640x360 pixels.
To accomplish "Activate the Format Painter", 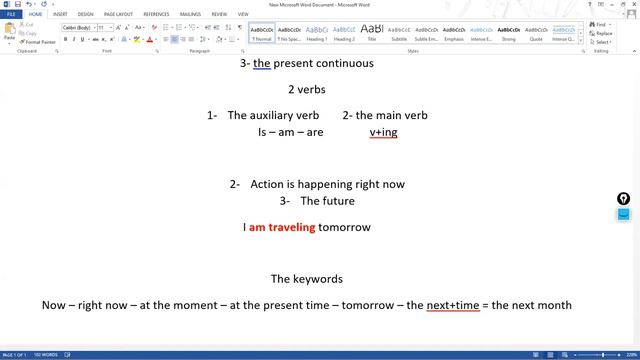I will pos(37,42).
